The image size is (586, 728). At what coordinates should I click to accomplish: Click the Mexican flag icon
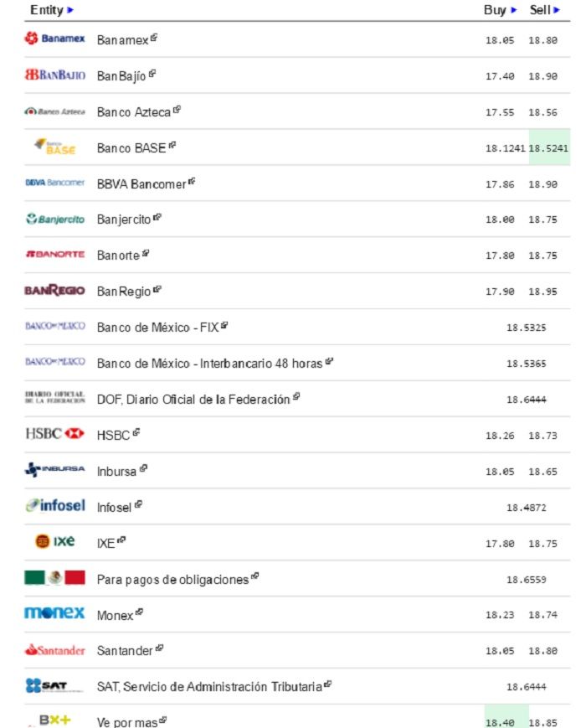tap(54, 578)
